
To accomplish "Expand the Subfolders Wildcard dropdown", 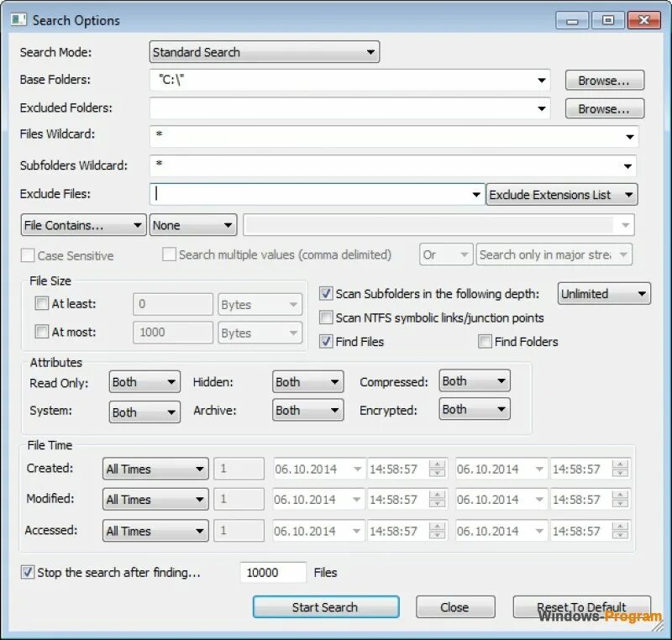I will tap(627, 165).
